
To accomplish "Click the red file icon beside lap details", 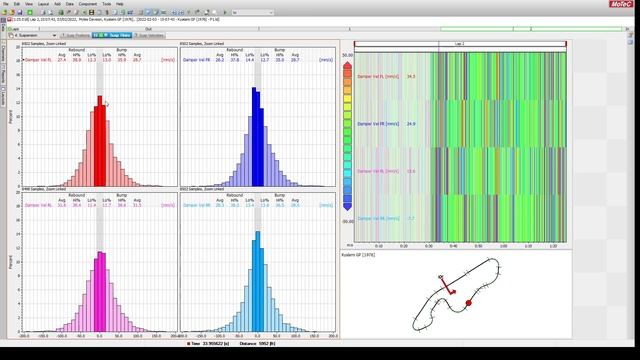I will coord(9,19).
